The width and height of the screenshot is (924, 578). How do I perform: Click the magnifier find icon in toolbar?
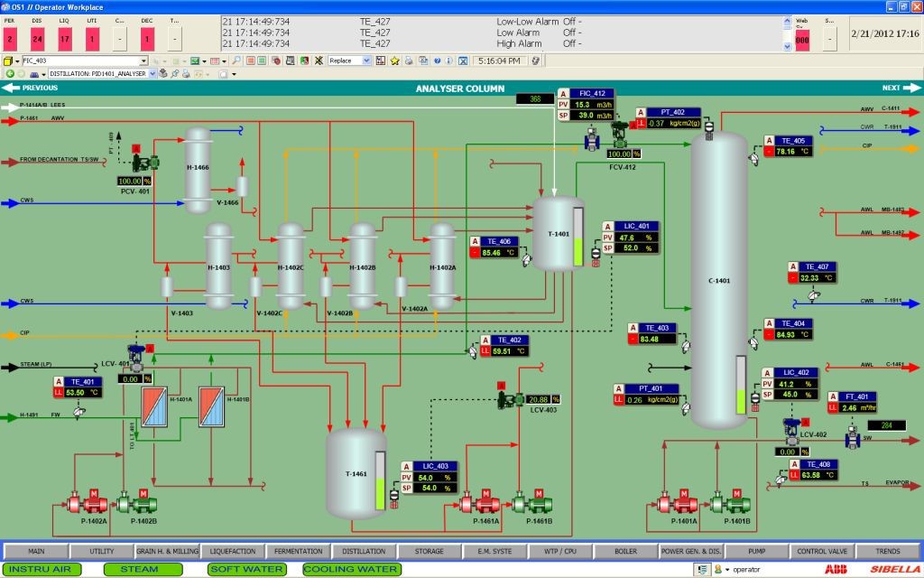click(237, 61)
